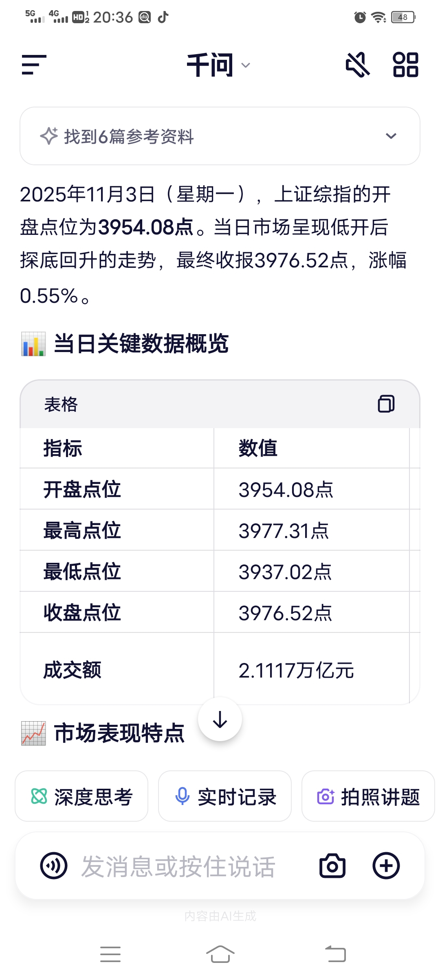Toggle the mute speaker icon
This screenshot has height=980, width=440.
pos(357,65)
